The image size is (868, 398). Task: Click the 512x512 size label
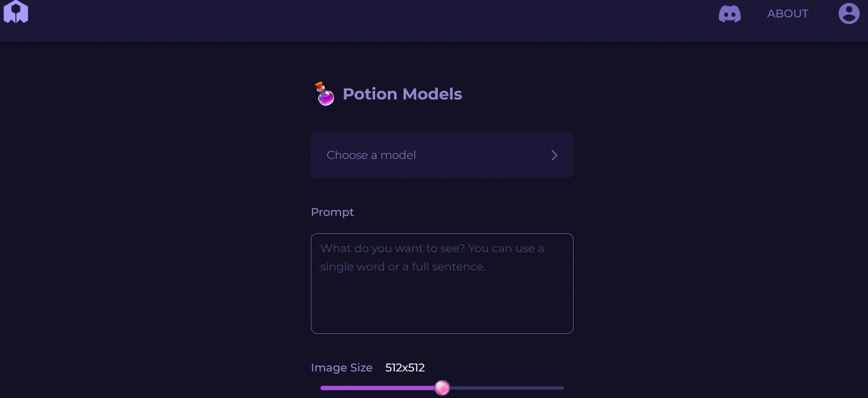click(x=404, y=368)
